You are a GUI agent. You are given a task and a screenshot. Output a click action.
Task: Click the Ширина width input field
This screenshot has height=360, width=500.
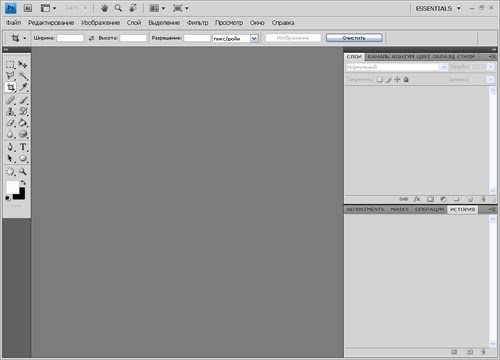pos(70,38)
